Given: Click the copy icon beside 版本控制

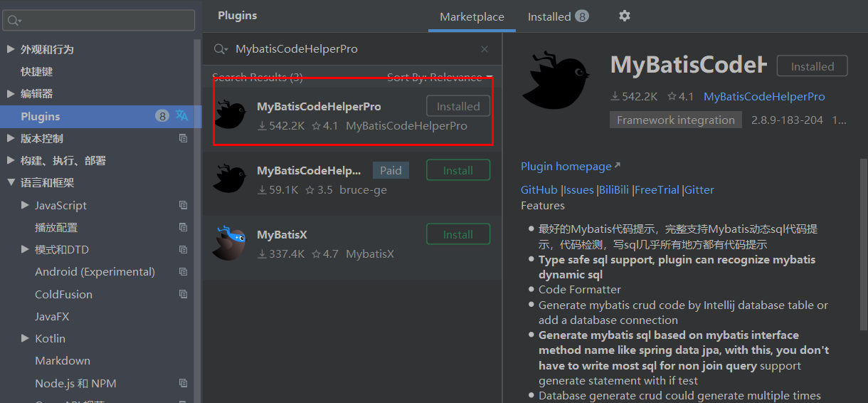Looking at the screenshot, I should pyautogui.click(x=183, y=138).
